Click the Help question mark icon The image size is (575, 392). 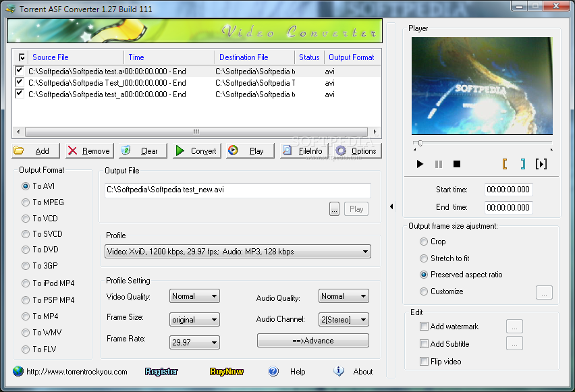(273, 372)
